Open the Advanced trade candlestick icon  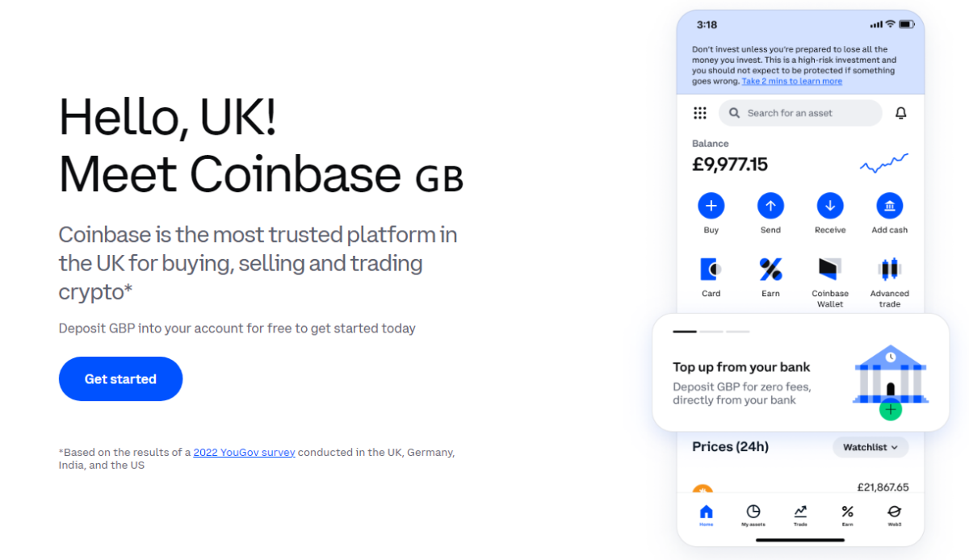[x=889, y=269]
